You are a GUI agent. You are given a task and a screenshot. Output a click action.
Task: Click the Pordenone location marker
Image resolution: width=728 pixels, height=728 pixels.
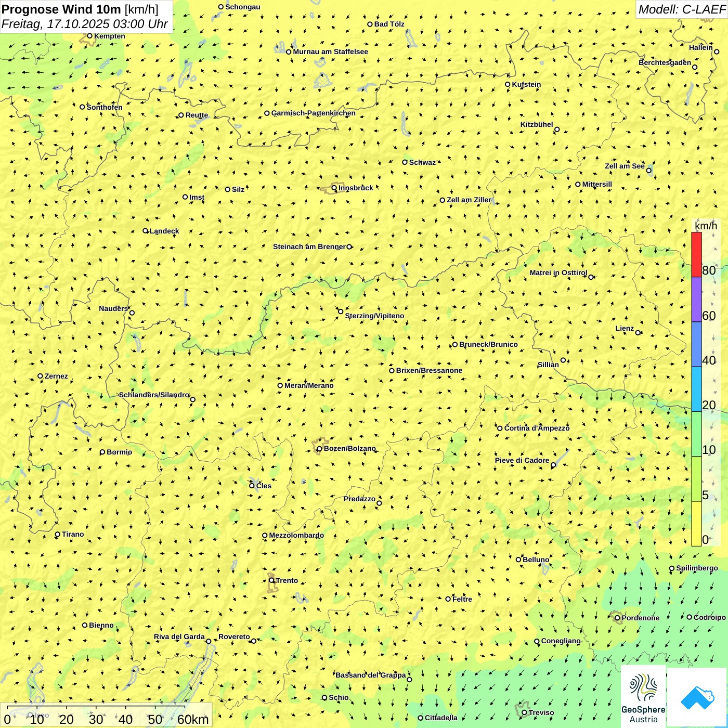coord(617,618)
